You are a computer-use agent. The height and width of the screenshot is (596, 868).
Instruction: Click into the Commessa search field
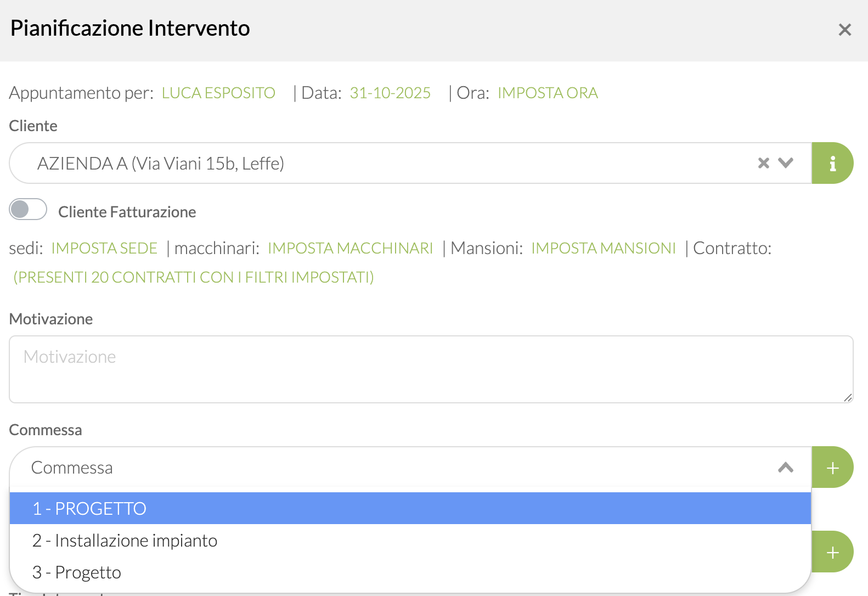(x=384, y=468)
